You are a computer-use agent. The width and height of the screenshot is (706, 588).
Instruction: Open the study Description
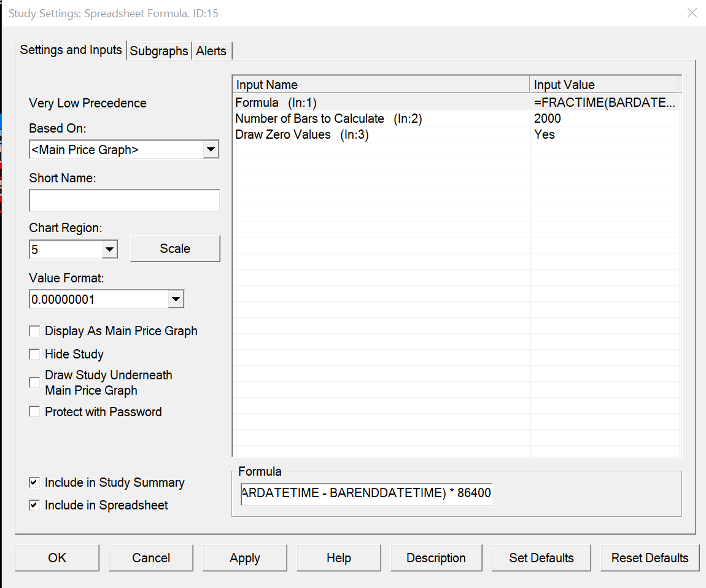[x=436, y=558]
